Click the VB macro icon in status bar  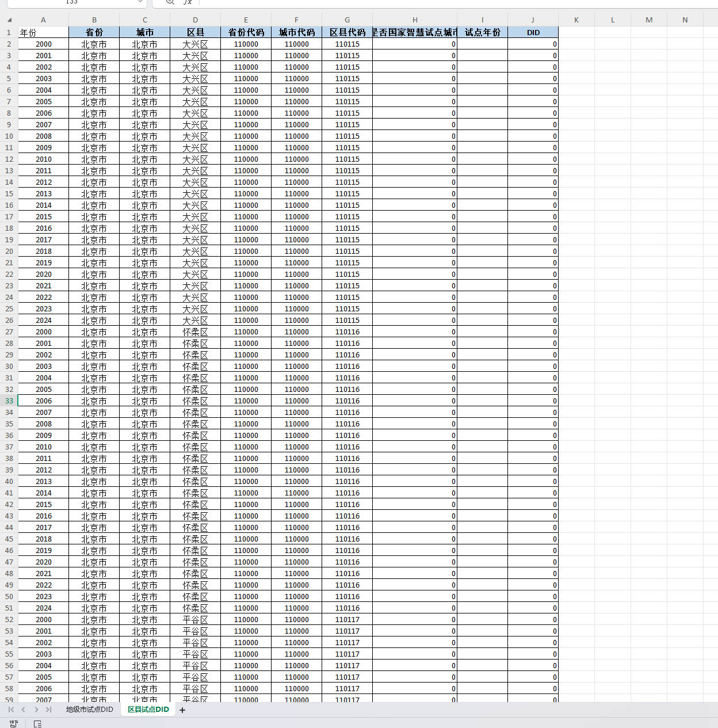click(x=14, y=723)
